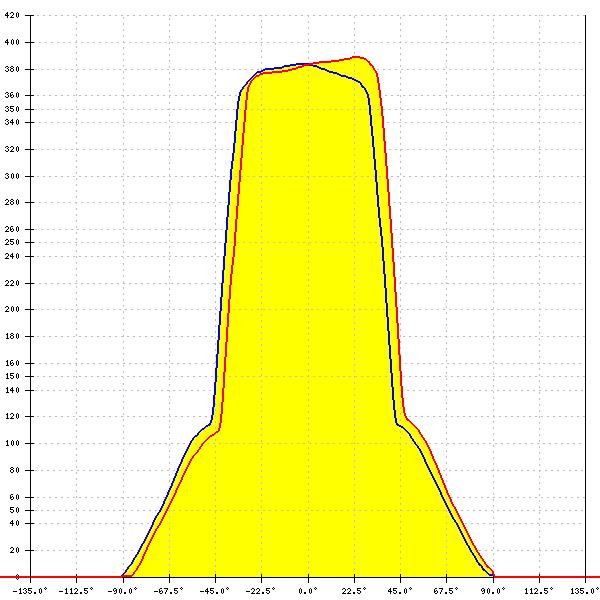Click the y-axis label "150"
This screenshot has height=600, width=600.
(11, 376)
